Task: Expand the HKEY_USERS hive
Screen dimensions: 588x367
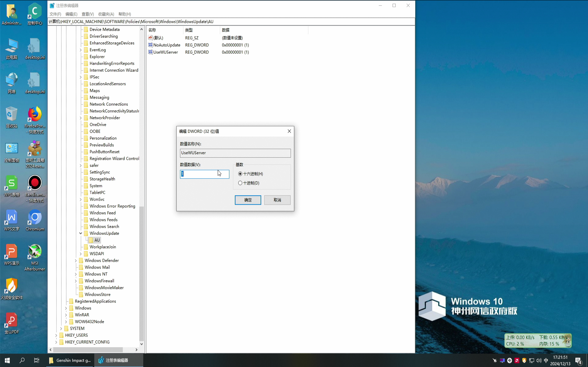Action: [56, 335]
